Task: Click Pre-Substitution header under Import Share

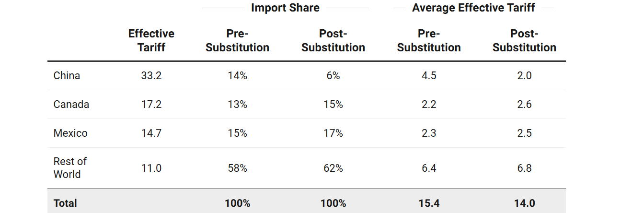Action: pyautogui.click(x=238, y=40)
